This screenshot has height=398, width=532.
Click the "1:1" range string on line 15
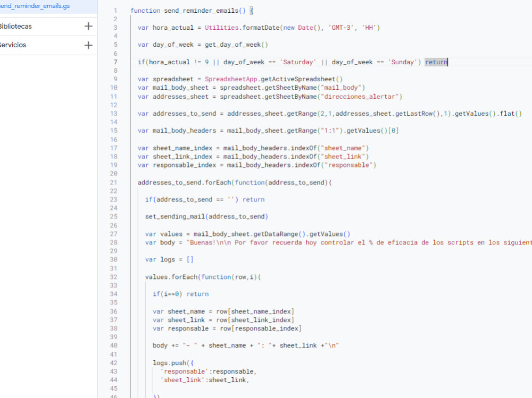point(329,131)
